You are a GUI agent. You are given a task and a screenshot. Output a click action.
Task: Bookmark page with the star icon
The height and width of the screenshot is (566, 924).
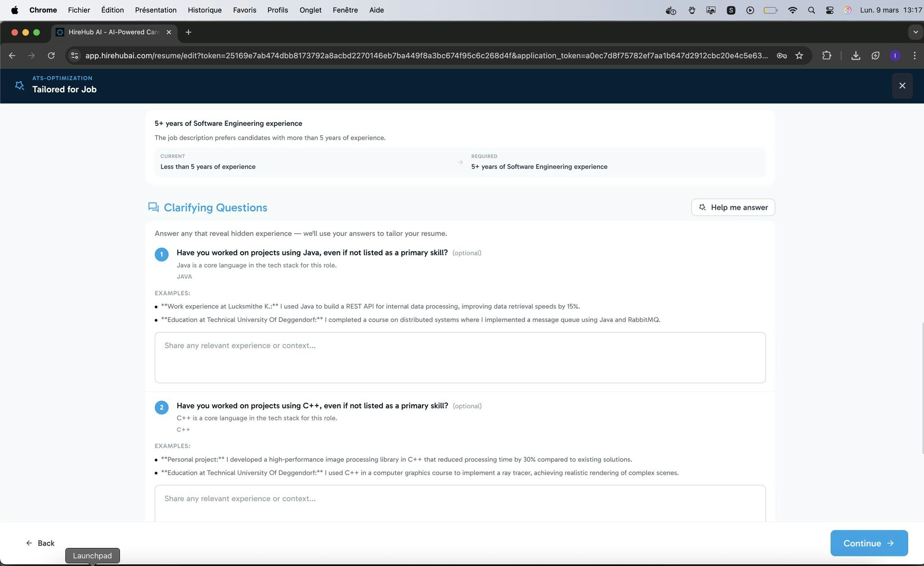[799, 55]
